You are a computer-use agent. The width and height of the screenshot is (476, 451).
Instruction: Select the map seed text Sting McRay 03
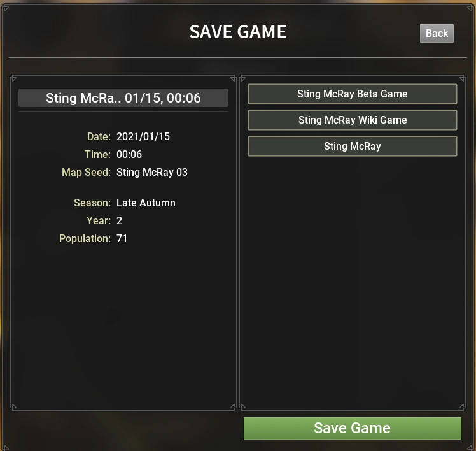point(152,173)
